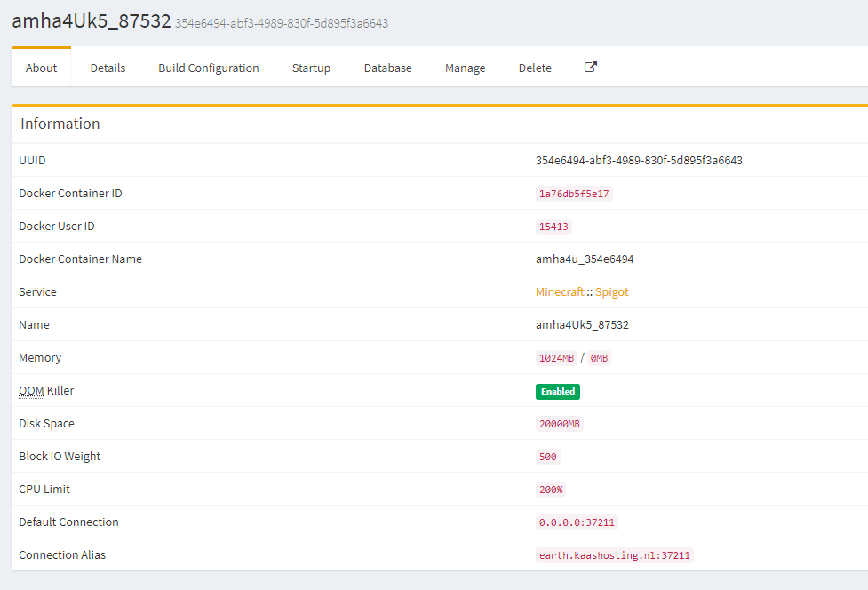Click the CPU Limit 200% value
The width and height of the screenshot is (868, 590).
[551, 490]
